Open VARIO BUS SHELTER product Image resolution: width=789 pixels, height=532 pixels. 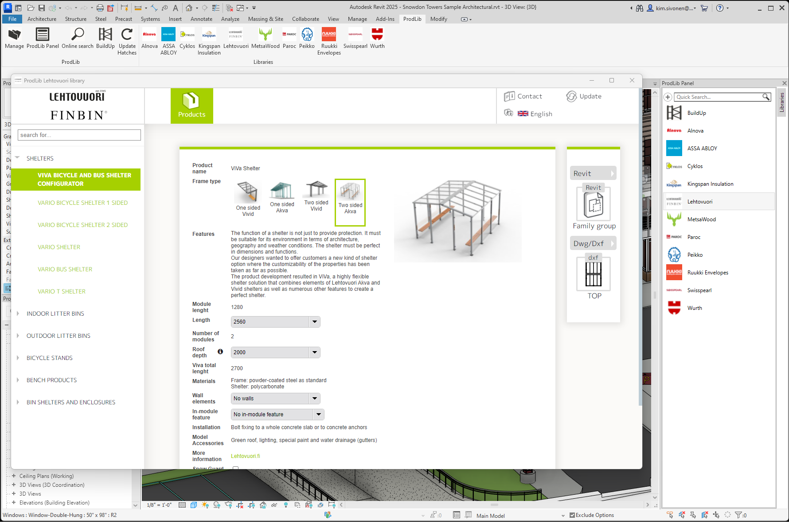click(65, 269)
